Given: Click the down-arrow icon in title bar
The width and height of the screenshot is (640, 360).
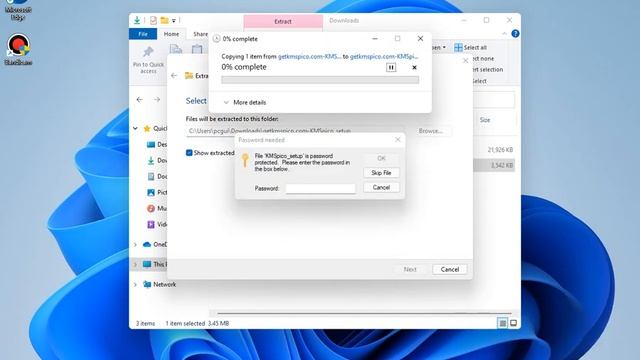Looking at the screenshot, I should tap(137, 20).
